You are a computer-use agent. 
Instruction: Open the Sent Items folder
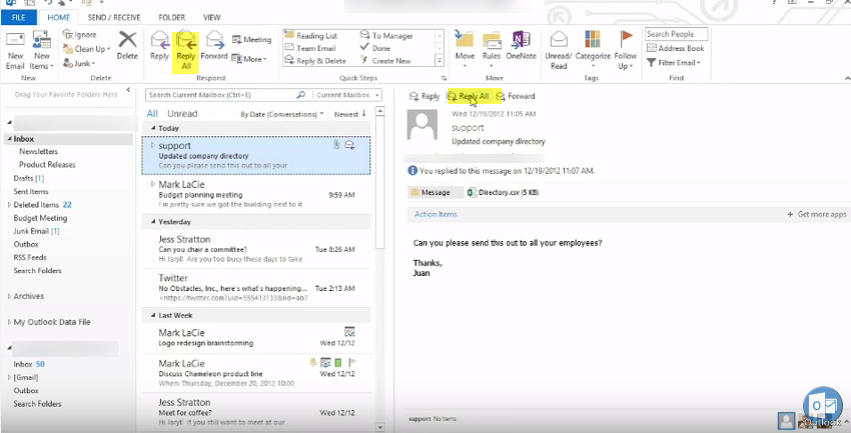(x=31, y=192)
